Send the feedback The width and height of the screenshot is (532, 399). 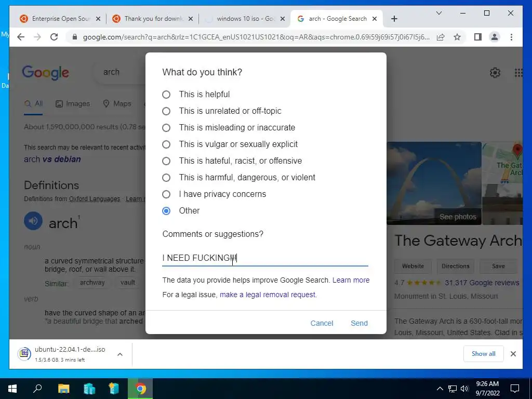coord(359,323)
